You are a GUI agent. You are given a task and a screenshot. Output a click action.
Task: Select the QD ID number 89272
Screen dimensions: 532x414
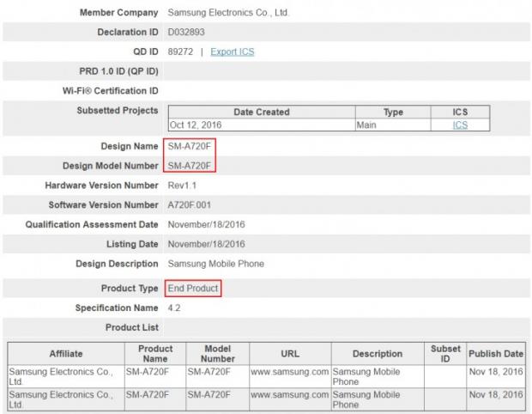[x=179, y=52]
